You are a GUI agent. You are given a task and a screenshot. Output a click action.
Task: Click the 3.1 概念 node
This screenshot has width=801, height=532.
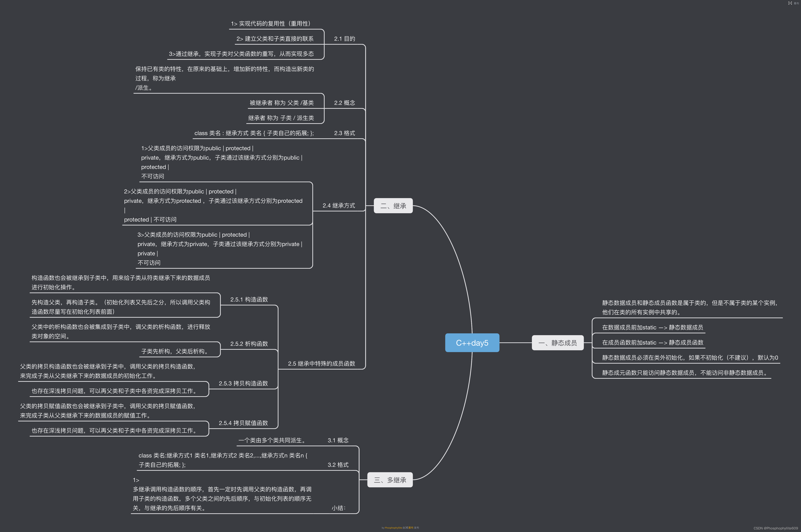point(338,440)
